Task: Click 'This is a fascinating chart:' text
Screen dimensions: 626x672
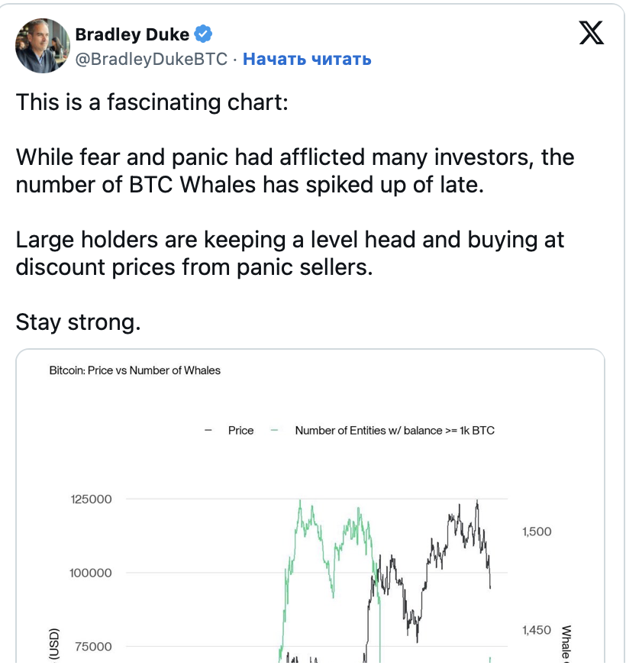Action: click(152, 102)
